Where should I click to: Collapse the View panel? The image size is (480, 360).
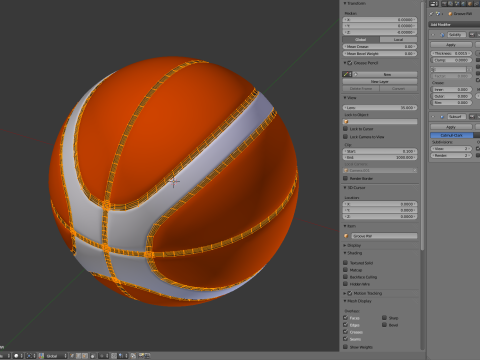click(x=345, y=98)
